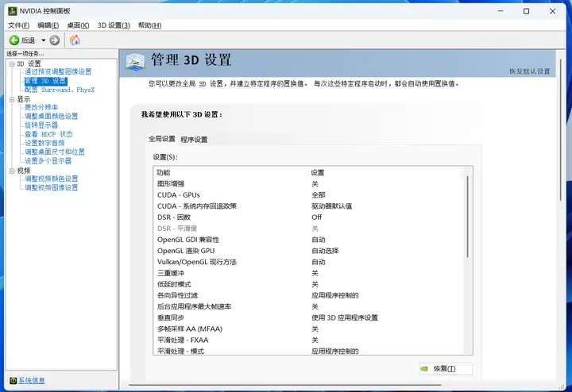Click the grey Forward arrow icon

pos(54,40)
